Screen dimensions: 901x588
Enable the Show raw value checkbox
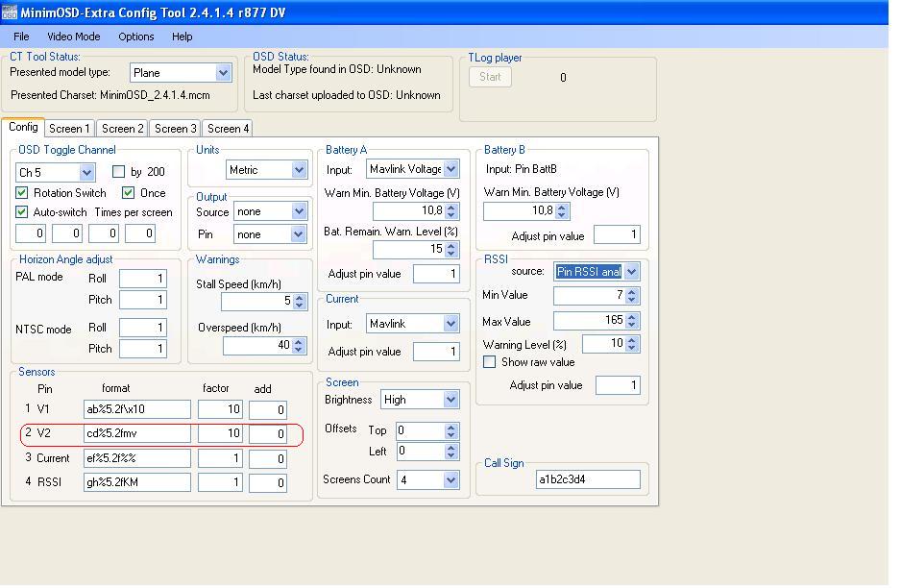point(490,362)
